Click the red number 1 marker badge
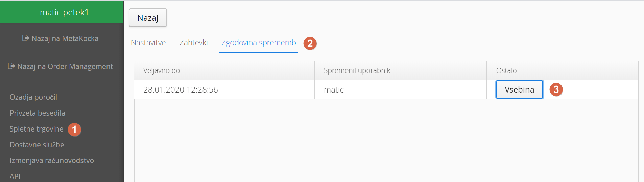This screenshot has width=644, height=182. point(74,129)
